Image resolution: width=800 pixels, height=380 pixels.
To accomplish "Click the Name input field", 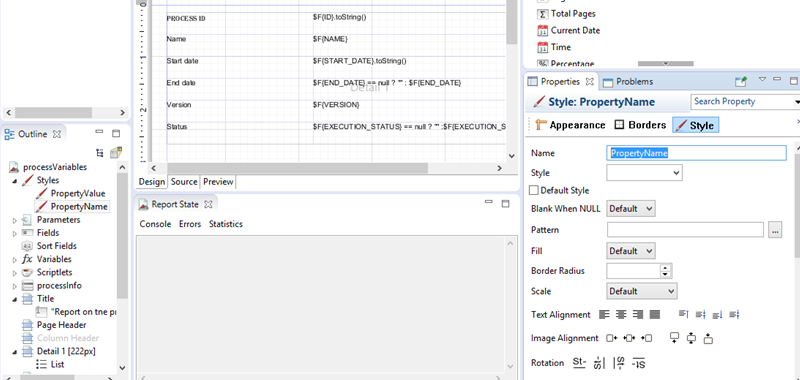I will coord(696,153).
